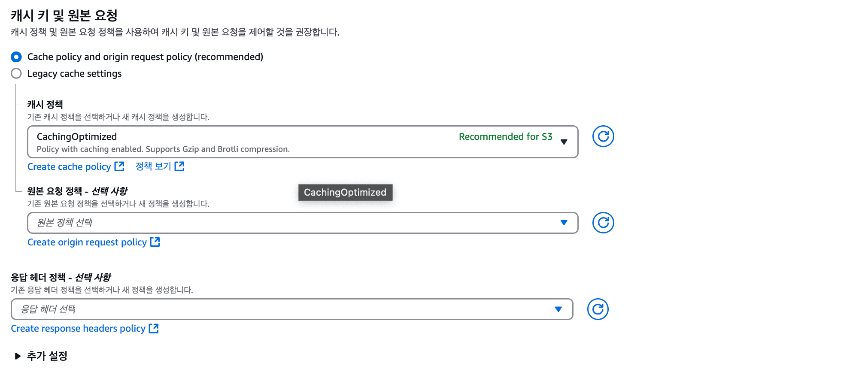Open the 정책 보기 link
The height and width of the screenshot is (375, 868).
pyautogui.click(x=153, y=166)
